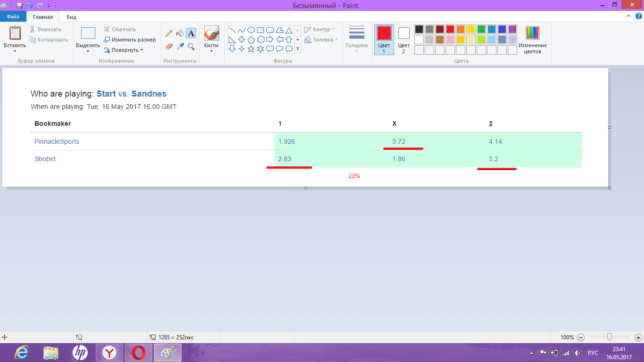Open Opera browser from taskbar
The height and width of the screenshot is (362, 644).
[138, 353]
